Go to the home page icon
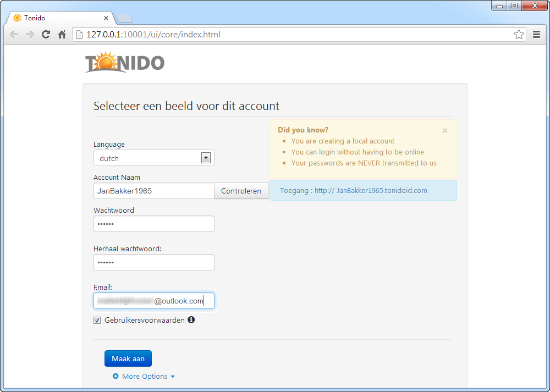550x392 pixels. (x=62, y=34)
